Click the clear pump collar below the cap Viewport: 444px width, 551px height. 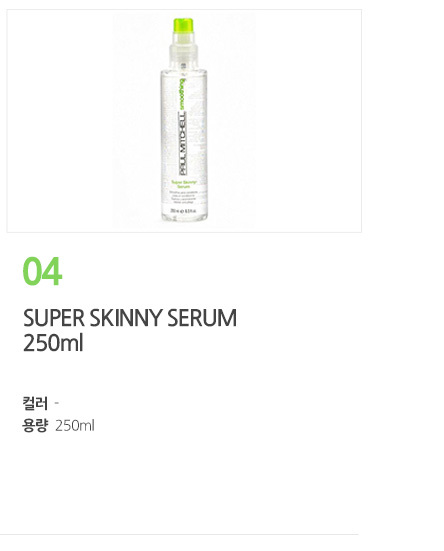click(183, 52)
